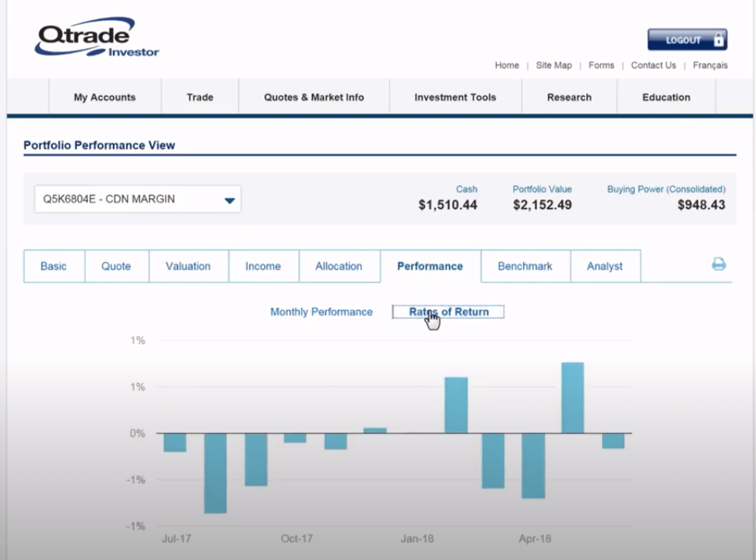Click the Qtrade Investor logo
The width and height of the screenshot is (756, 560).
pos(97,40)
